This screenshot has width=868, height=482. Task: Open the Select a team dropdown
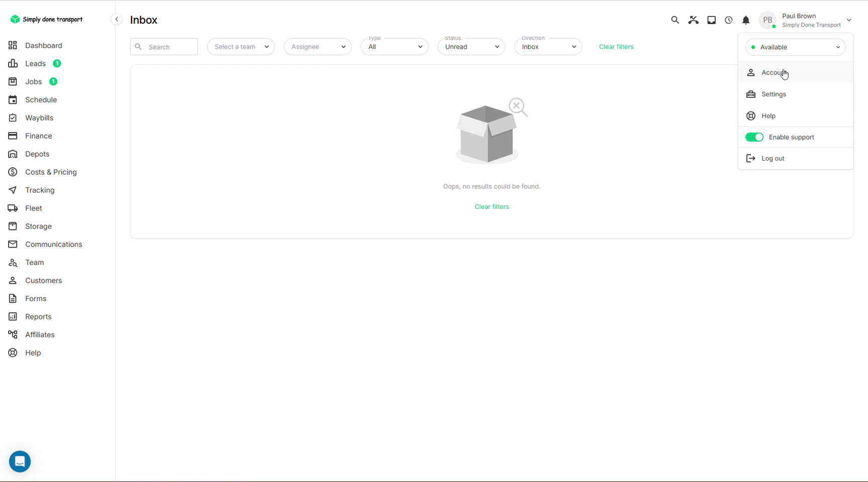[241, 47]
